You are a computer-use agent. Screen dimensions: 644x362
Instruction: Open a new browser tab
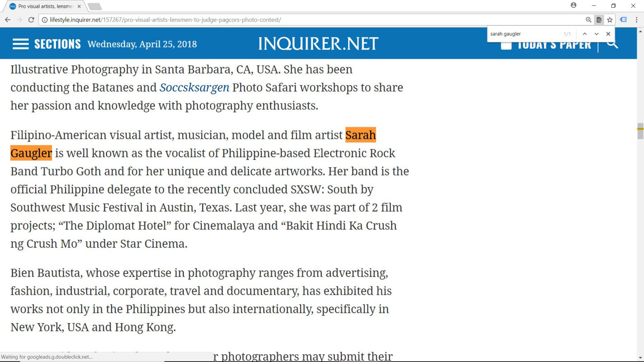point(94,6)
